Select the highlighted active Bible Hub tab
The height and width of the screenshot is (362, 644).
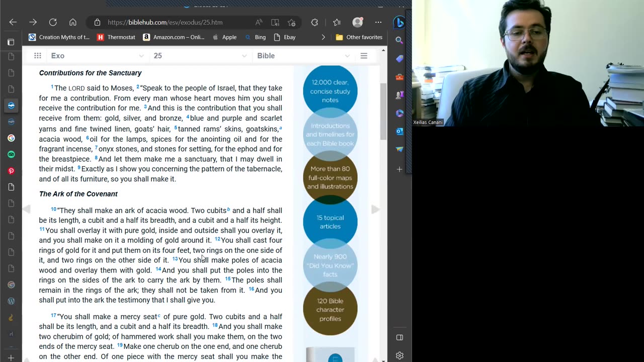11,105
